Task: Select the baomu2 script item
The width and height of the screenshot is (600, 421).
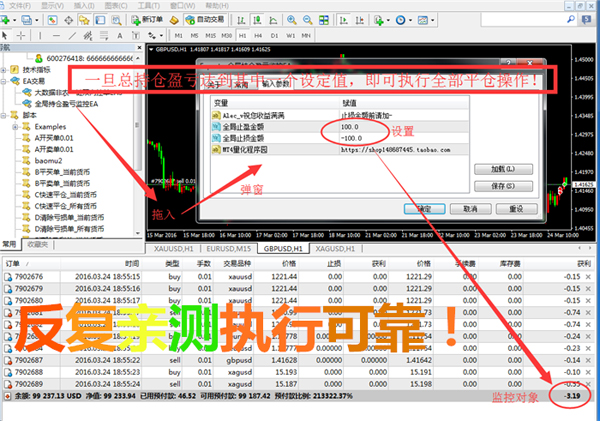Action: tap(48, 161)
